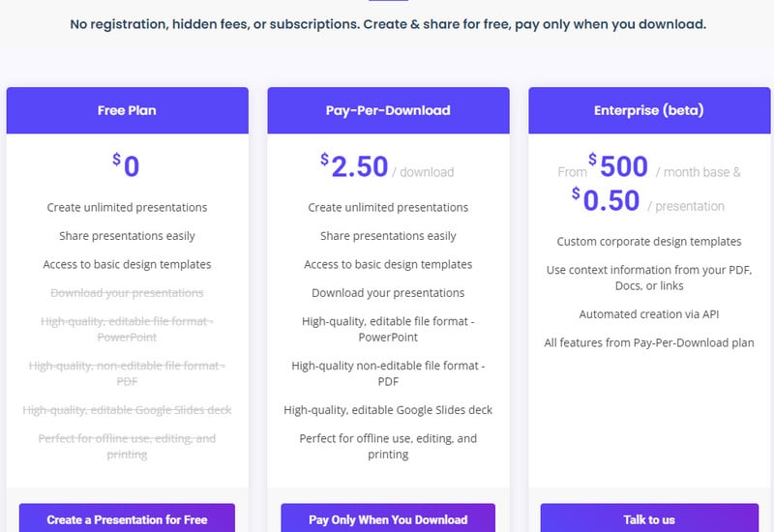The image size is (774, 532).
Task: Click Custom corporate design templates feature
Action: pos(649,241)
